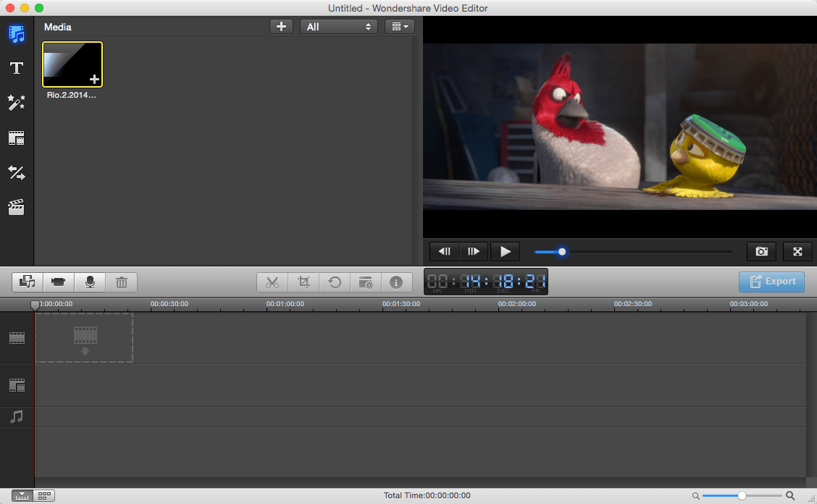Image resolution: width=817 pixels, height=504 pixels.
Task: Click the Total Time status text
Action: click(x=427, y=495)
